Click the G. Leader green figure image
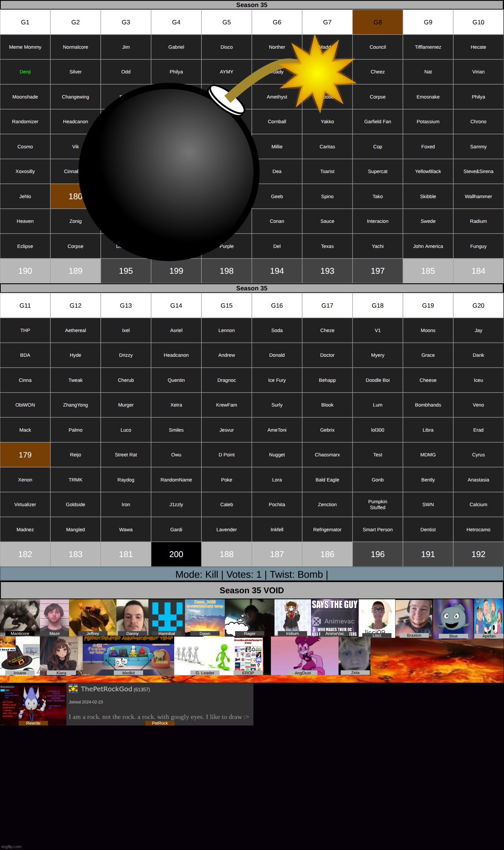This screenshot has height=850, width=504. tap(204, 656)
